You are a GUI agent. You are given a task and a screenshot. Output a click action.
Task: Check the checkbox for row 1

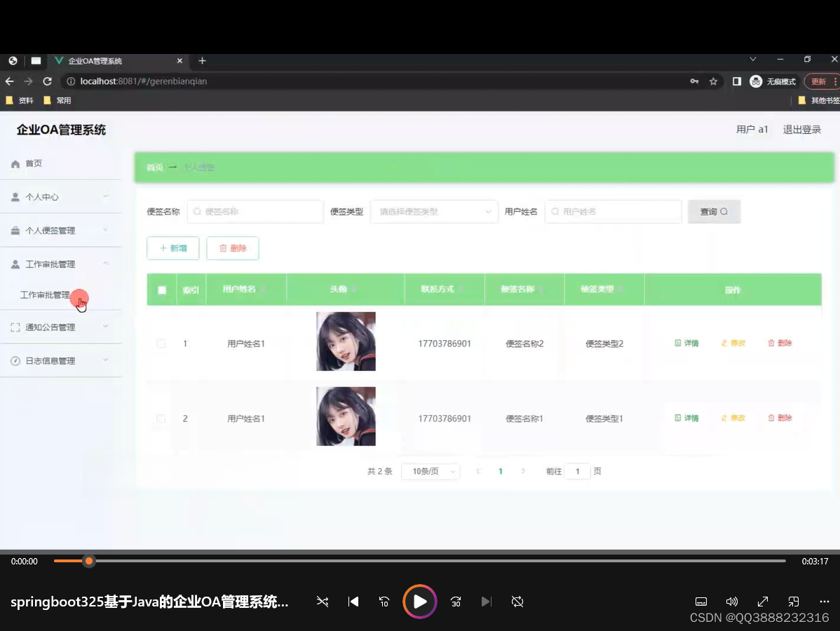pos(161,343)
